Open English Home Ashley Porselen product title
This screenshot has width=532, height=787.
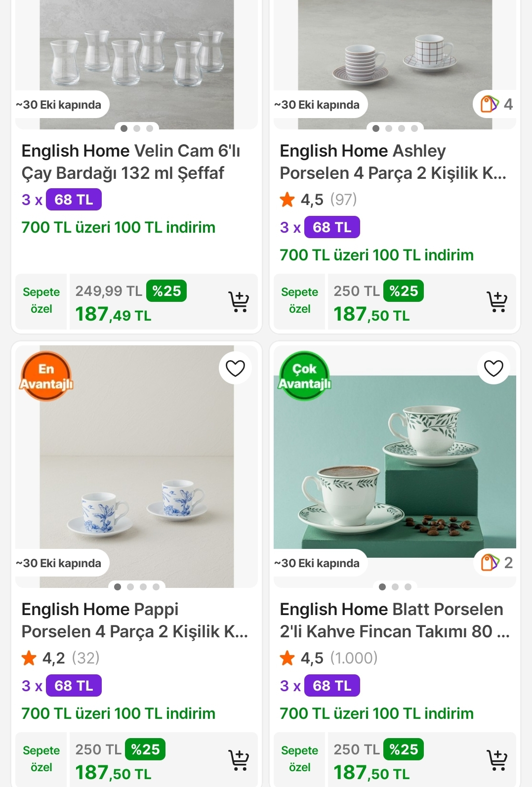click(x=393, y=162)
